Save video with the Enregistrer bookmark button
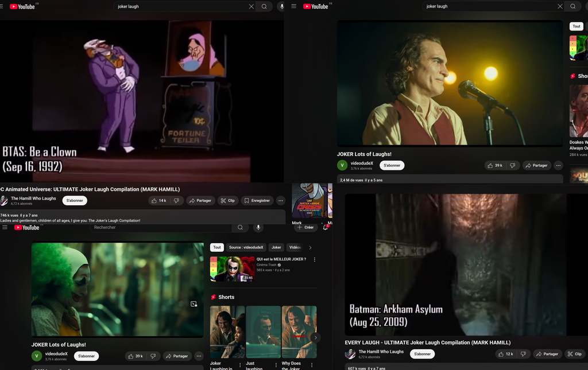The height and width of the screenshot is (370, 588). tap(256, 201)
